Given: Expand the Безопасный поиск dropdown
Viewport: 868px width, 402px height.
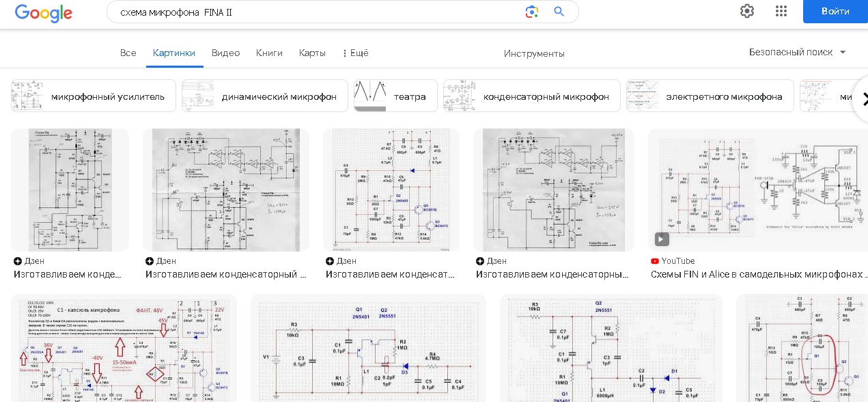Looking at the screenshot, I should (798, 53).
